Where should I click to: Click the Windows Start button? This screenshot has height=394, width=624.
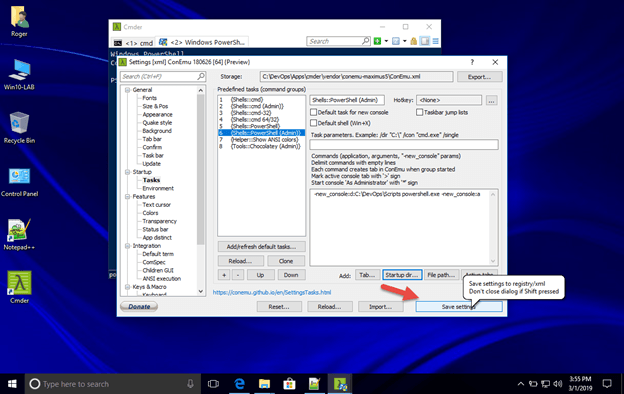pyautogui.click(x=12, y=384)
